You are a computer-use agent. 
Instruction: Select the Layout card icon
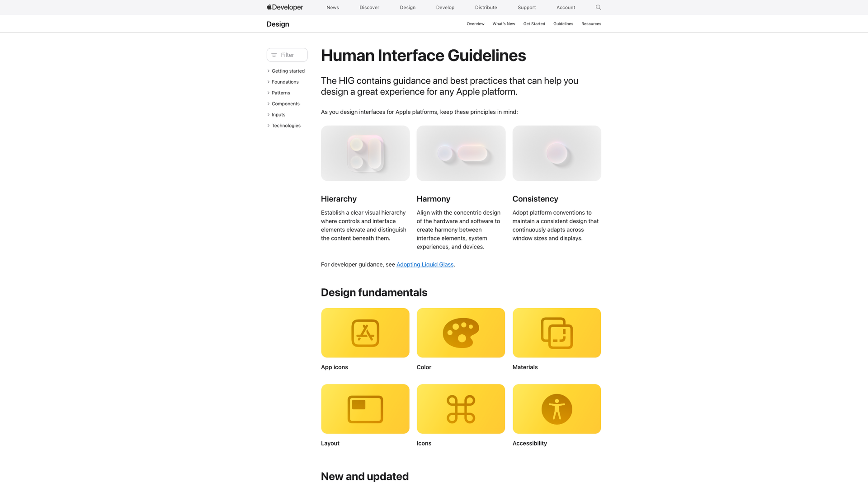pyautogui.click(x=365, y=408)
